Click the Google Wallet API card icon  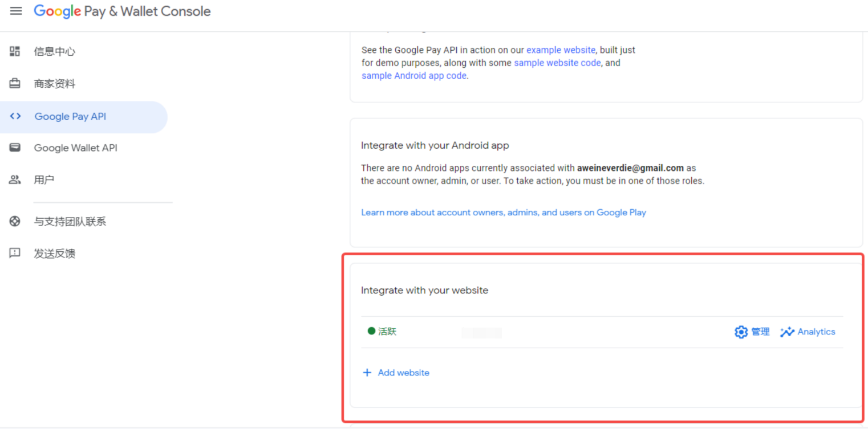coord(15,148)
